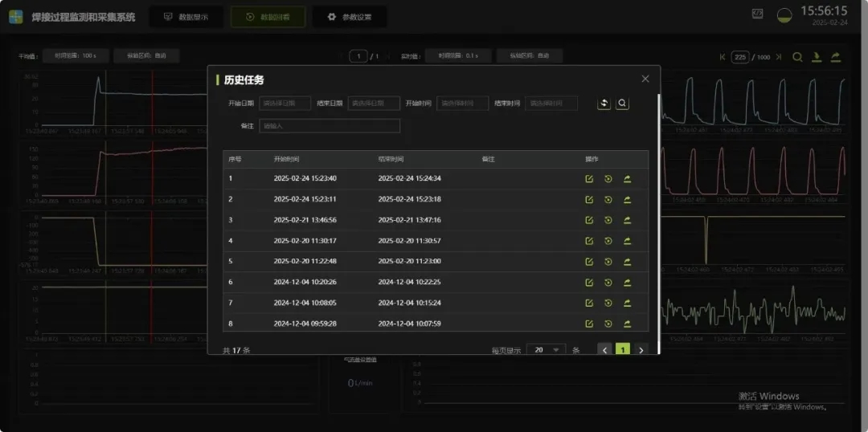Open the 结束时间 time picker
Screen dimensions: 868x432
pos(551,104)
